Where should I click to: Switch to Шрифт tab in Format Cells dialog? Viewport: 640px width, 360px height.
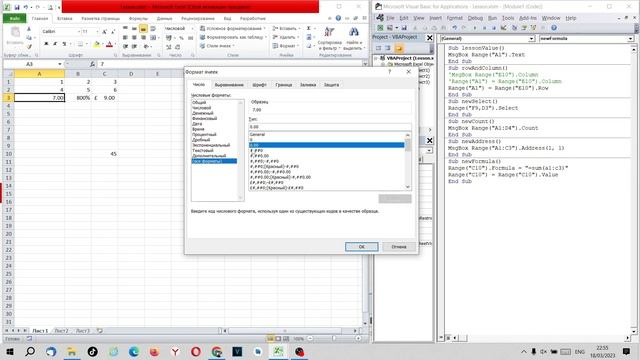pos(259,85)
